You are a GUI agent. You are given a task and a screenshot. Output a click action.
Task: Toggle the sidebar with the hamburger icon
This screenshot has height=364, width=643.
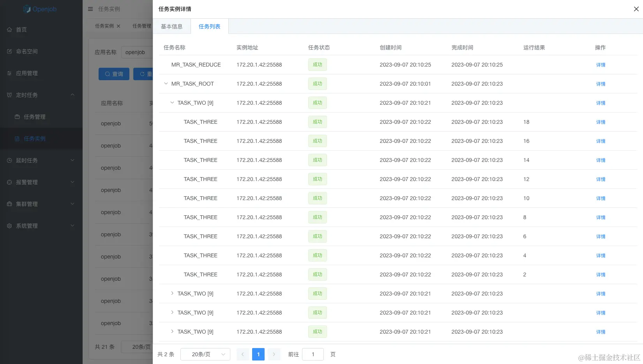90,9
